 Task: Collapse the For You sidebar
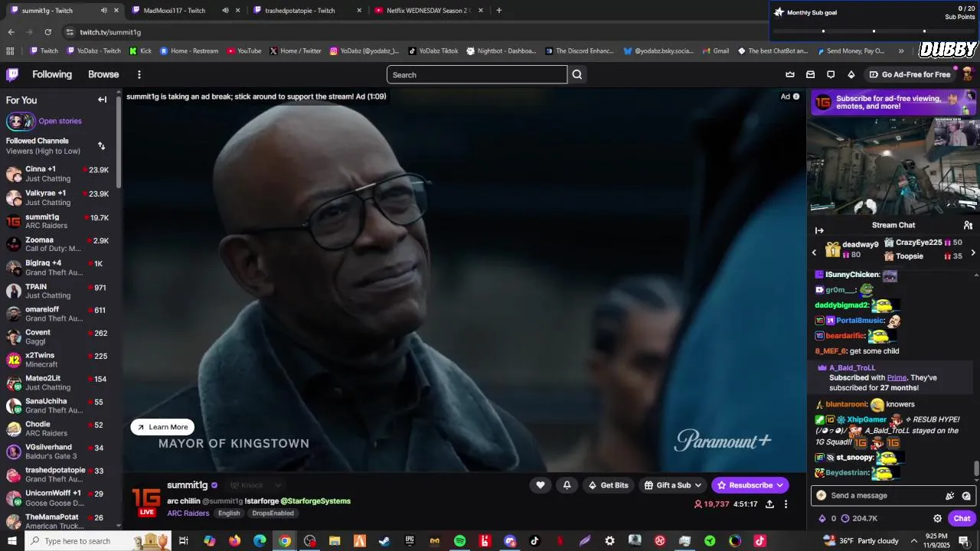tap(102, 99)
